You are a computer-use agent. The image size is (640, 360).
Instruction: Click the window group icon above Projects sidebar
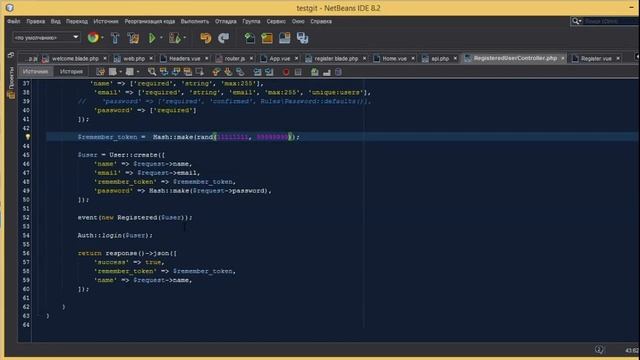click(x=11, y=55)
